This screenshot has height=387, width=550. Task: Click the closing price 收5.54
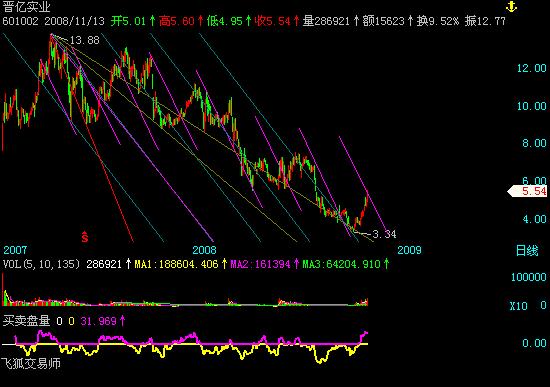click(x=273, y=21)
